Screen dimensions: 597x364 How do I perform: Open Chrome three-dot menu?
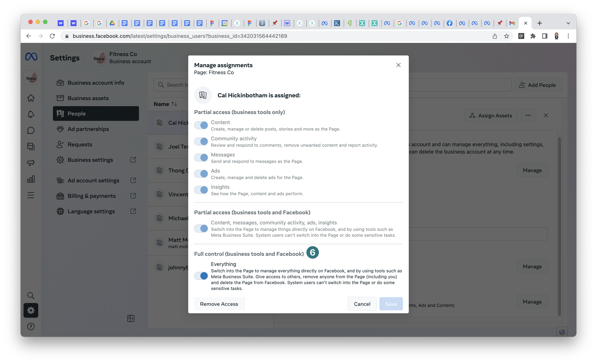point(568,36)
